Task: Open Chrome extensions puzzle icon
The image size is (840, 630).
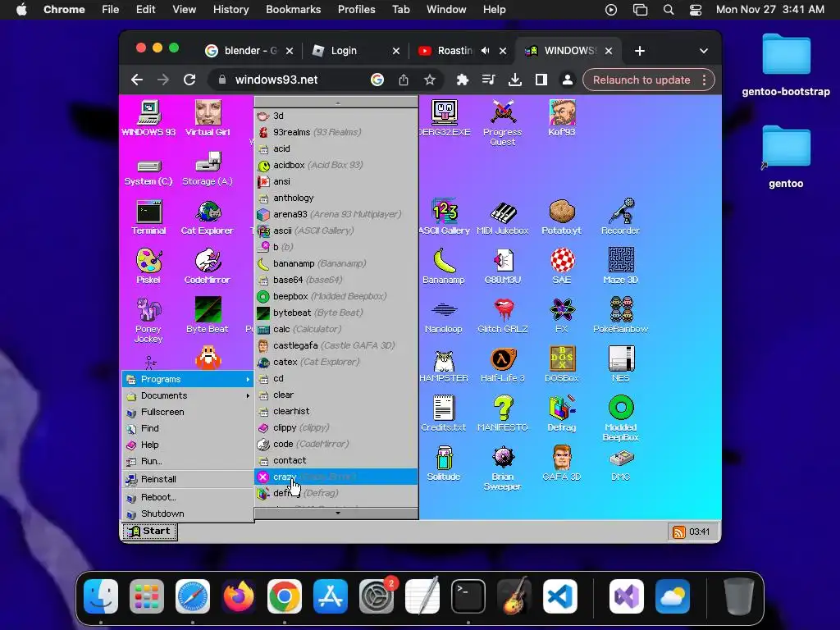Action: (462, 80)
